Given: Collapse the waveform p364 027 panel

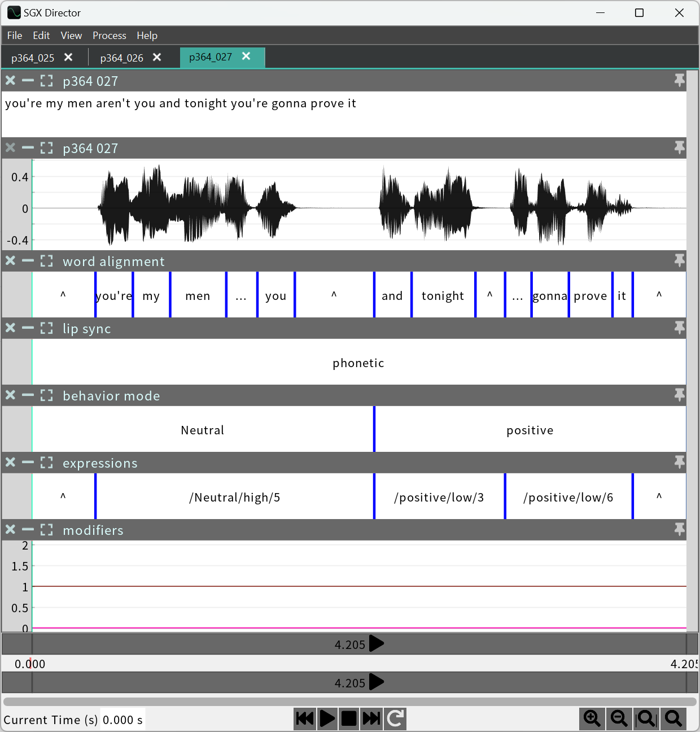Looking at the screenshot, I should coord(28,148).
